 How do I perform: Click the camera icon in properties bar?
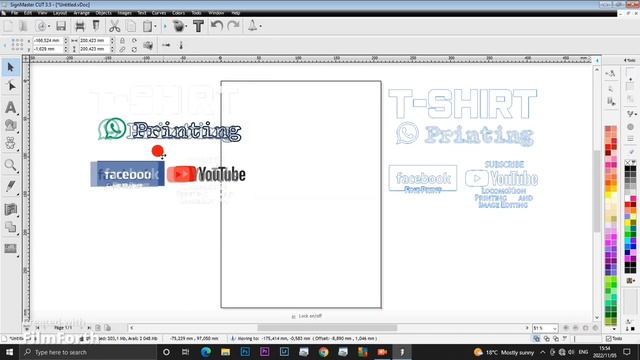click(x=148, y=45)
